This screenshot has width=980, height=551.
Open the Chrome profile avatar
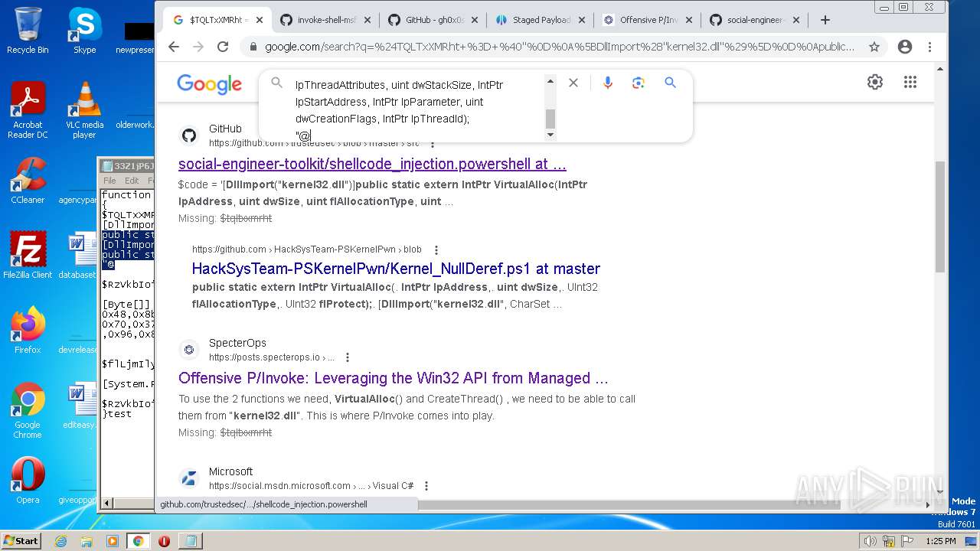coord(905,47)
